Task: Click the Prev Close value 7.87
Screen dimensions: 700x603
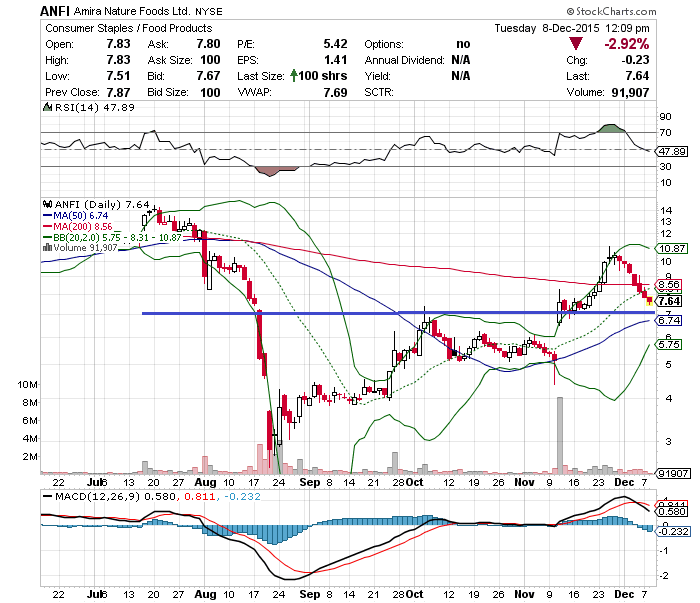Action: coord(118,92)
